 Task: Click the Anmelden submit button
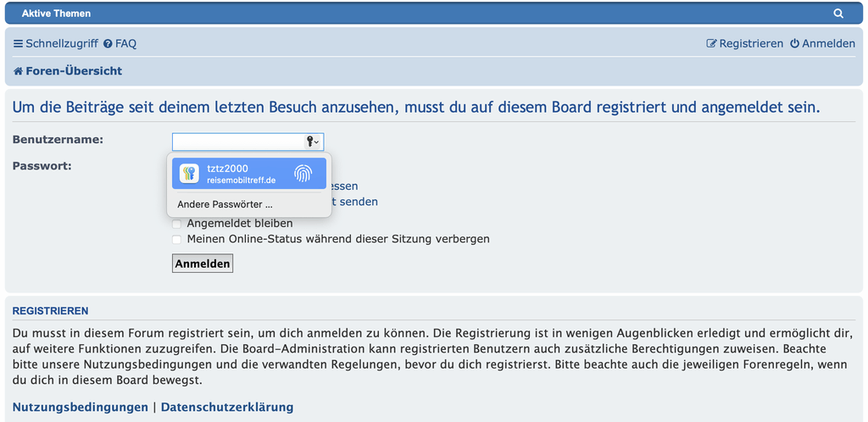[x=203, y=264]
